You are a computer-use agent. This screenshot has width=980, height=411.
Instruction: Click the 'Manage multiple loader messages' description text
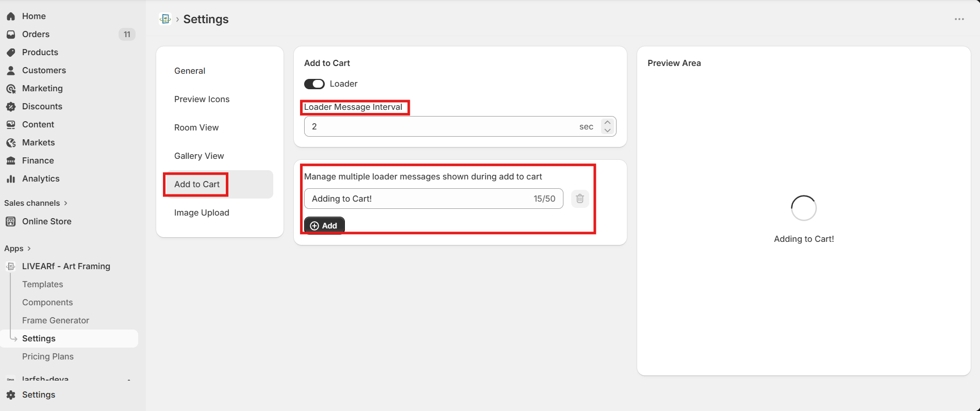(x=423, y=177)
